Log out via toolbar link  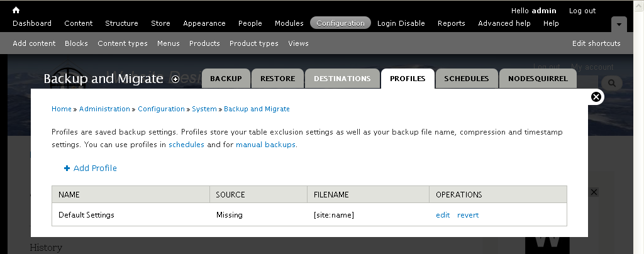tap(582, 11)
